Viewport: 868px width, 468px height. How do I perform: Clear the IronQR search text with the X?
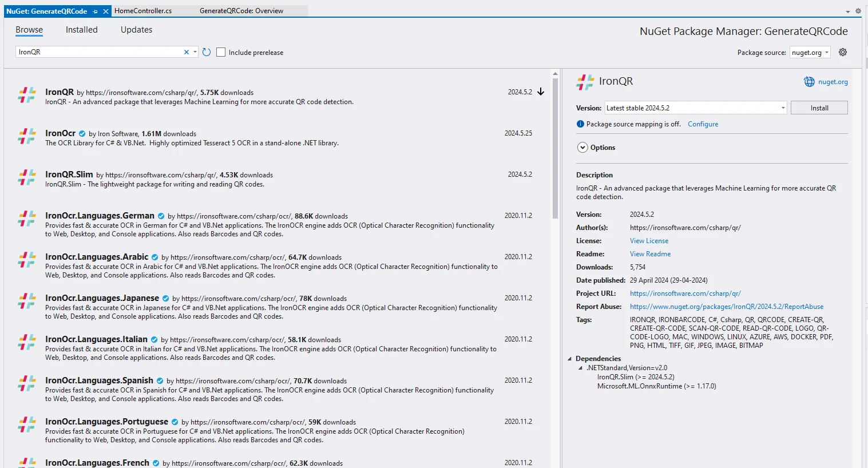(x=187, y=52)
